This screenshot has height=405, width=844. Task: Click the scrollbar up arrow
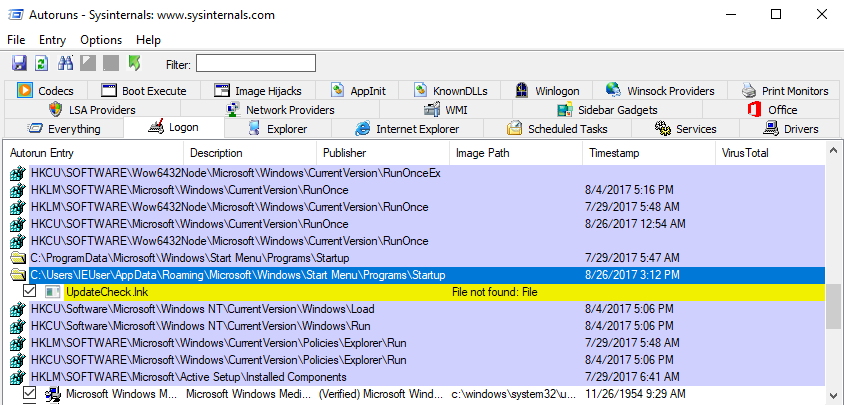834,151
